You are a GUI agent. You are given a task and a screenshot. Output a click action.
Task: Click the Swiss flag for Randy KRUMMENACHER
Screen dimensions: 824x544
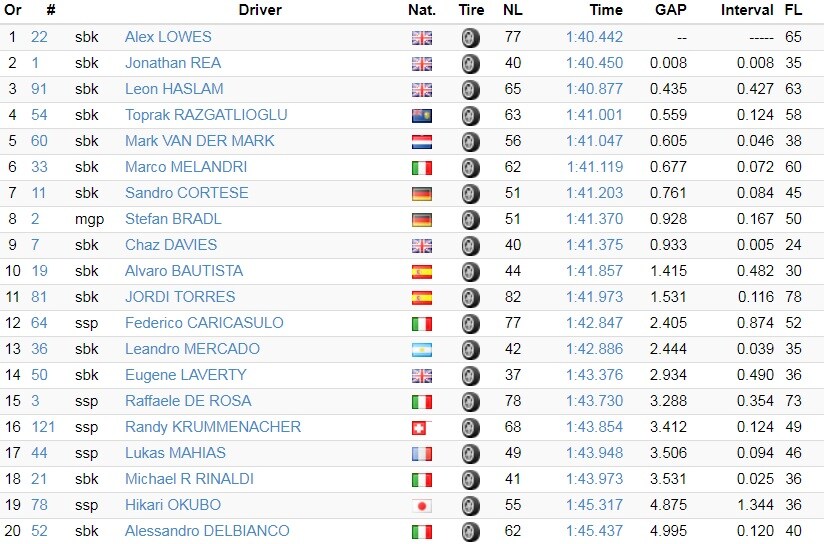tap(421, 428)
